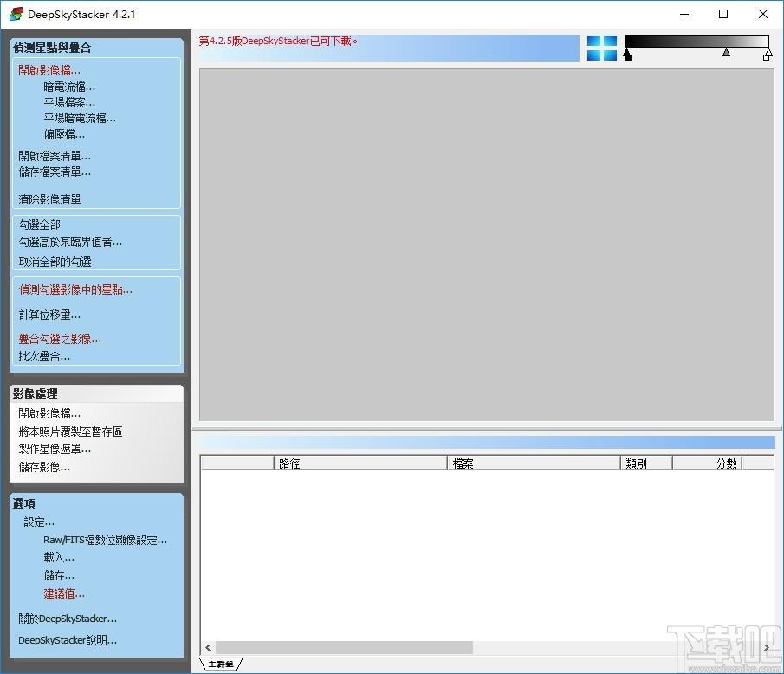Open 設定... settings
784x674 pixels.
click(x=39, y=522)
